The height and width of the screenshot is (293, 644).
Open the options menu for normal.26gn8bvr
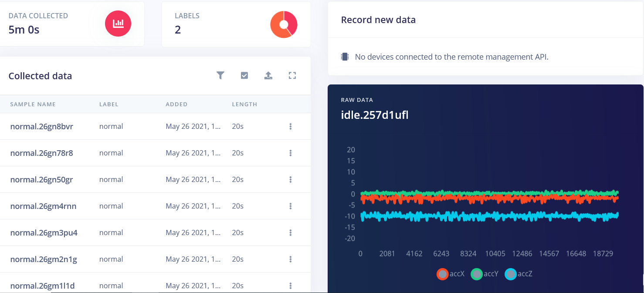coord(290,126)
